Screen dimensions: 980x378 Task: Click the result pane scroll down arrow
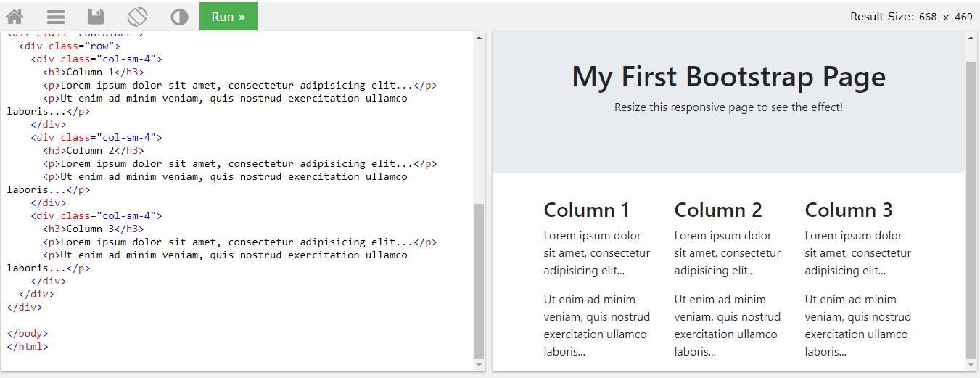click(971, 365)
